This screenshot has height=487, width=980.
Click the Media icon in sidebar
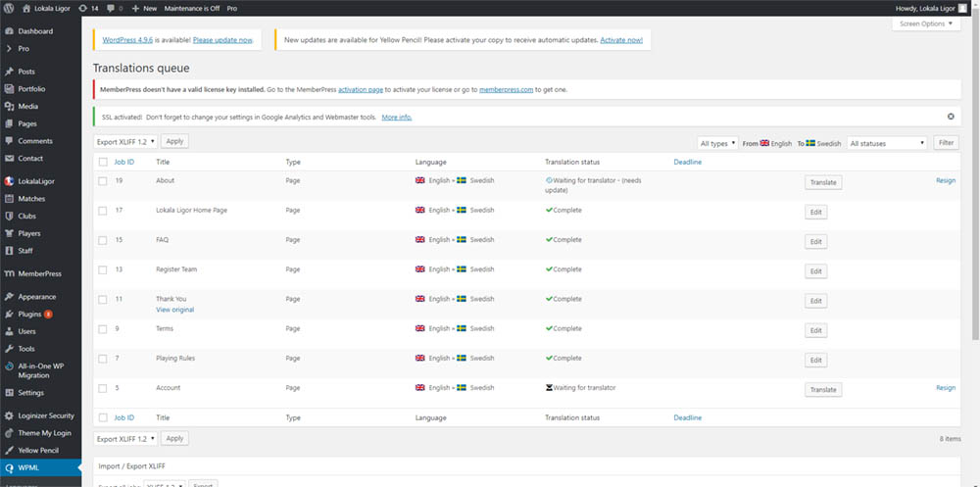(9, 106)
